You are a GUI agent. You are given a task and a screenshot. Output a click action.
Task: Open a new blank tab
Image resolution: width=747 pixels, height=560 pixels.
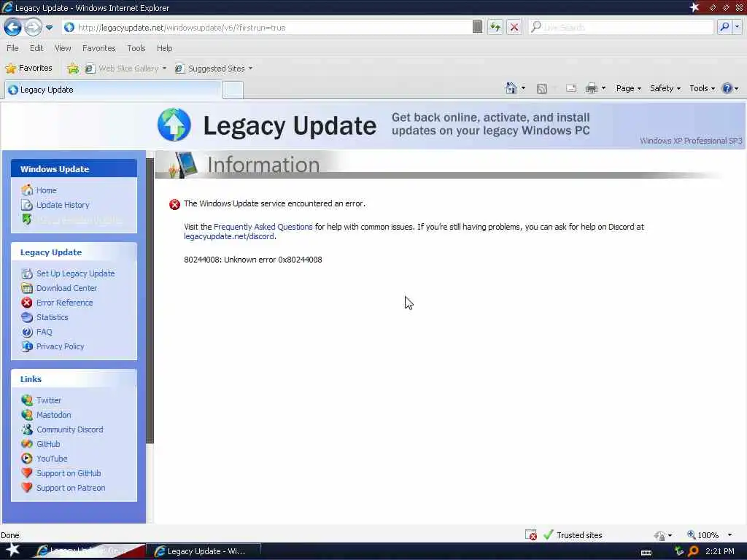coord(233,90)
